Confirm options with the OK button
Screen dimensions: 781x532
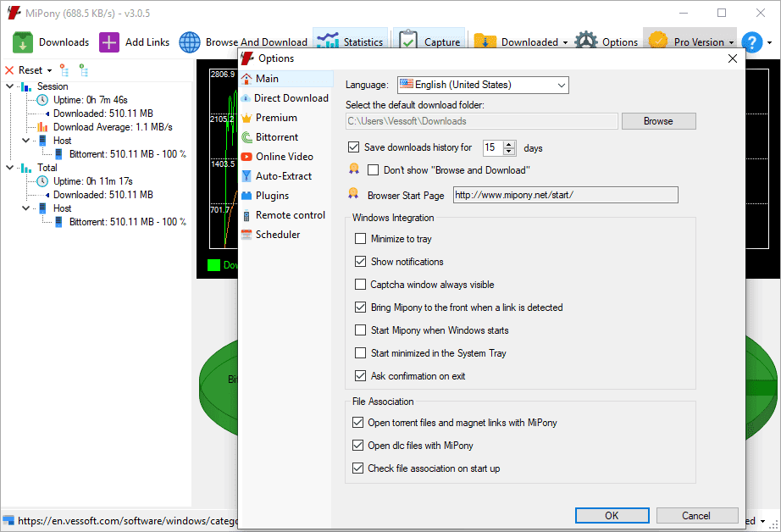point(612,516)
